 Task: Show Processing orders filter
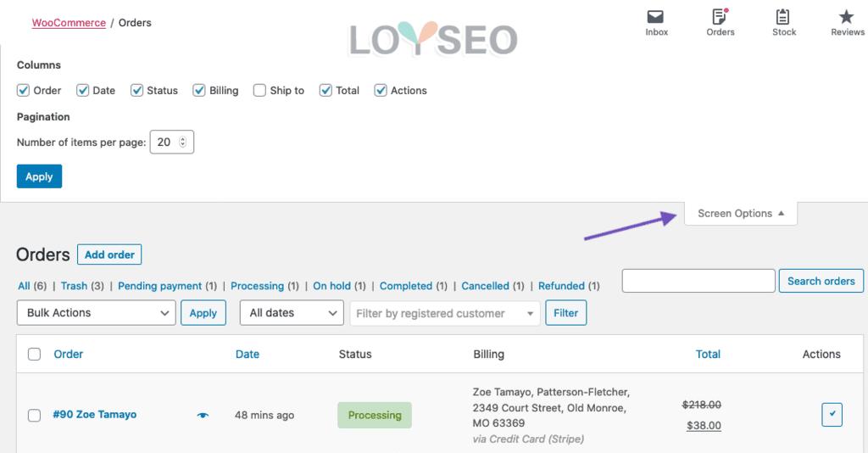[257, 286]
